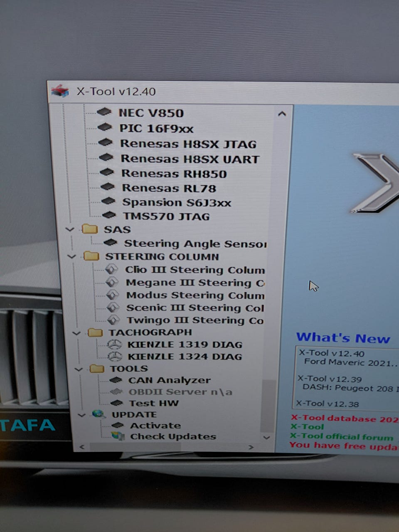Click horizontal scrollbar right arrow
This screenshot has height=532, width=399.
[x=251, y=447]
